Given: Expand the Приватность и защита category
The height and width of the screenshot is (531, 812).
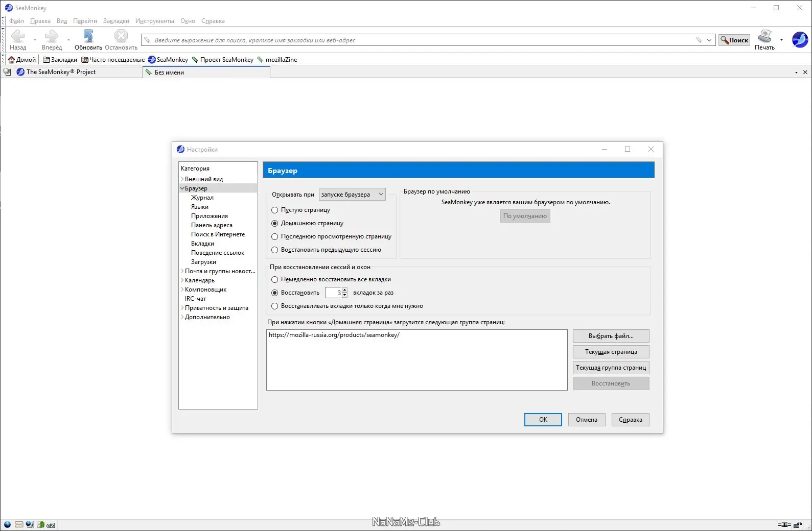Looking at the screenshot, I should click(x=182, y=308).
